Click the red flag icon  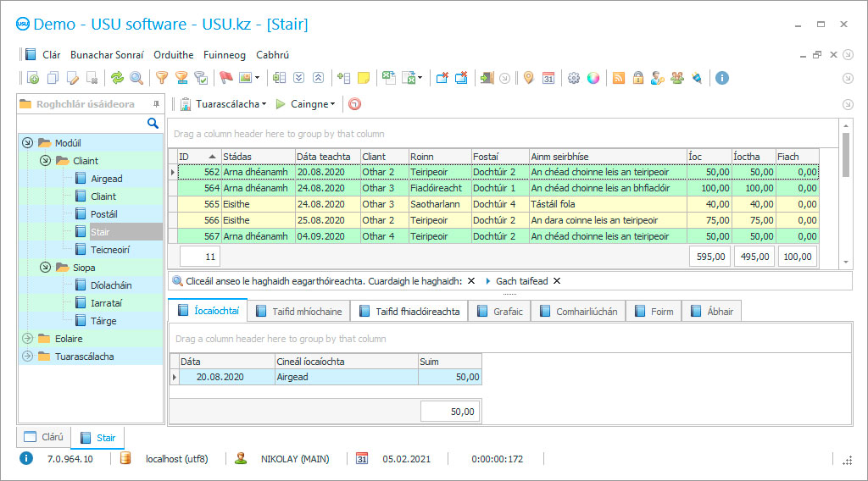(225, 78)
